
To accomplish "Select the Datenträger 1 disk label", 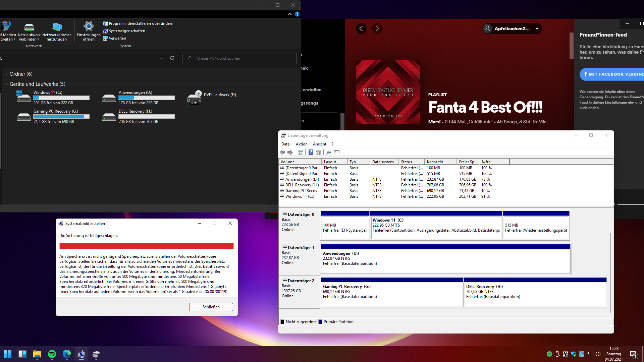I will coord(299,258).
